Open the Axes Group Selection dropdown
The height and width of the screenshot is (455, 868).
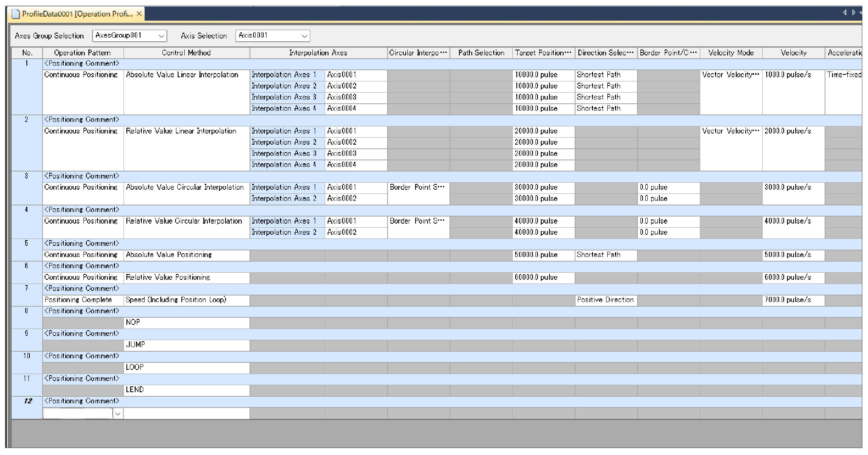click(x=162, y=36)
